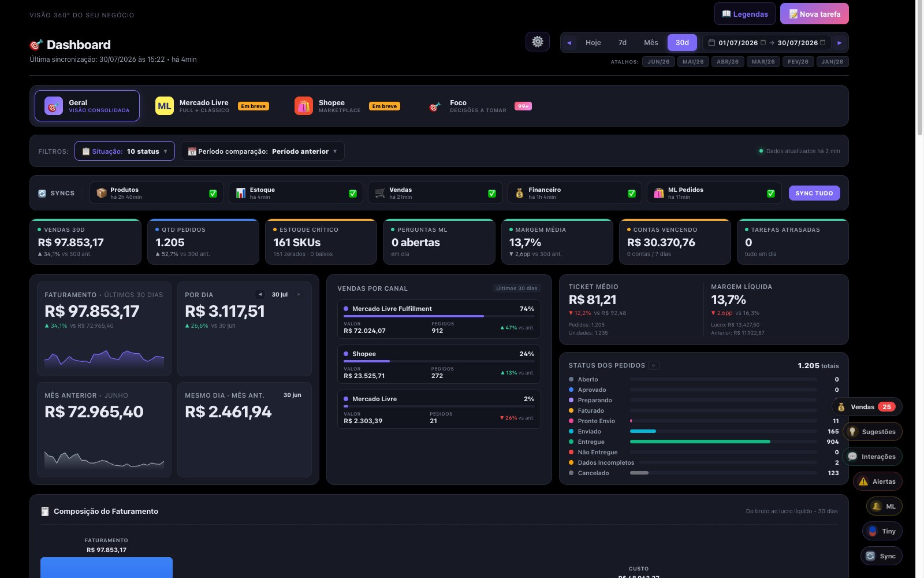
Task: Select the 30d period tab
Action: coord(682,43)
